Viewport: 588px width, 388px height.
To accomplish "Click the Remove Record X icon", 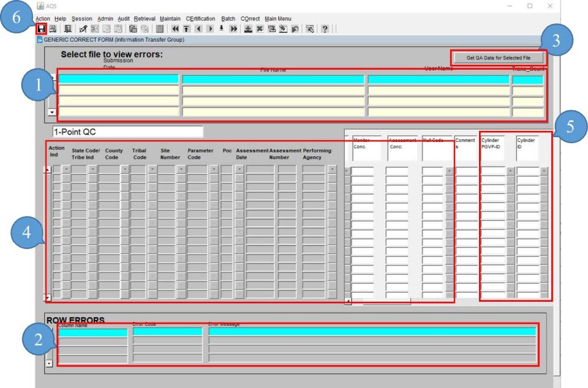I will 260,29.
